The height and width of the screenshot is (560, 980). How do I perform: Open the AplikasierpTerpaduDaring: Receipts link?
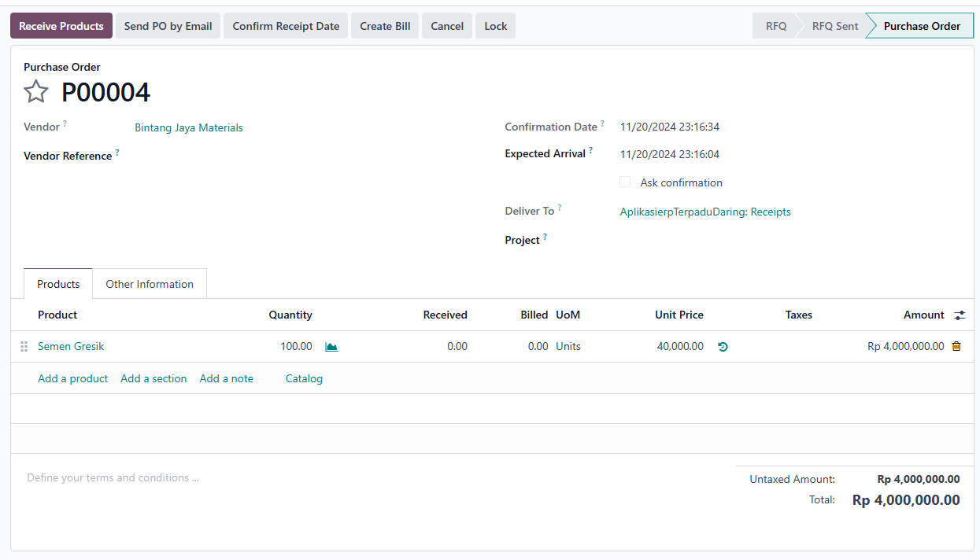click(705, 212)
